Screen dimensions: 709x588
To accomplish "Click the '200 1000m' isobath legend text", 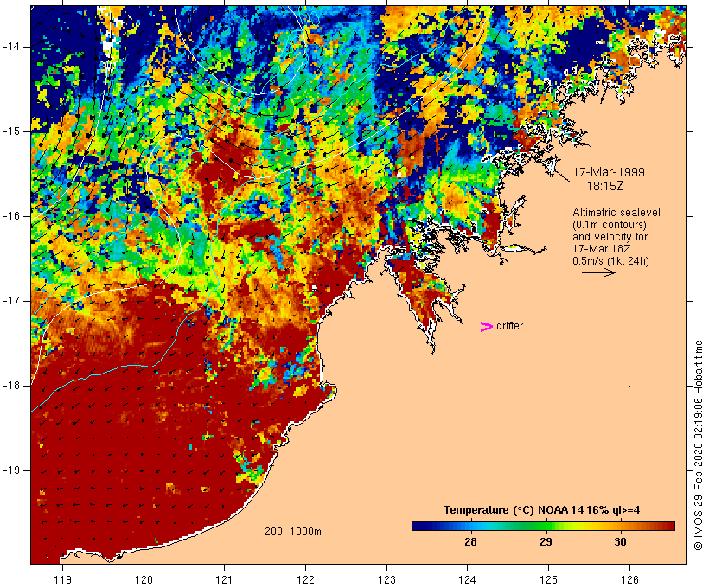I will pos(293,532).
